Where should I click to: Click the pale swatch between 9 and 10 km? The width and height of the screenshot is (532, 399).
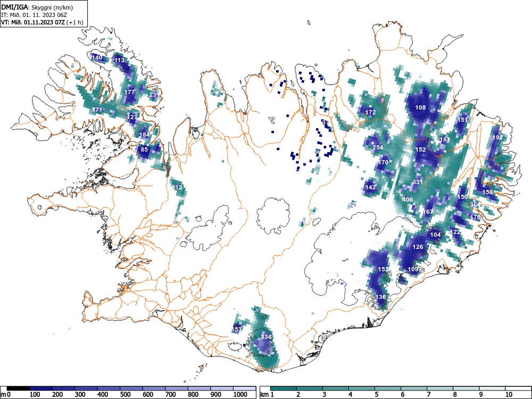click(x=492, y=388)
